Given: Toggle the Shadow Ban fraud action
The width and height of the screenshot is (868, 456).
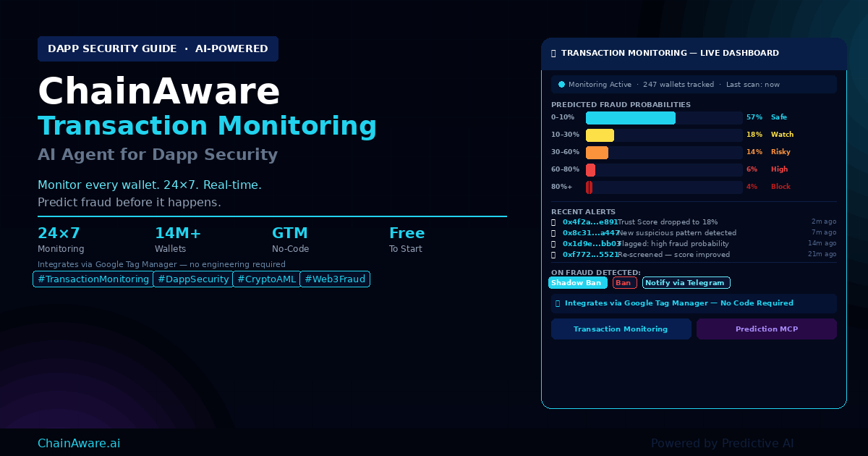Looking at the screenshot, I should (x=578, y=283).
